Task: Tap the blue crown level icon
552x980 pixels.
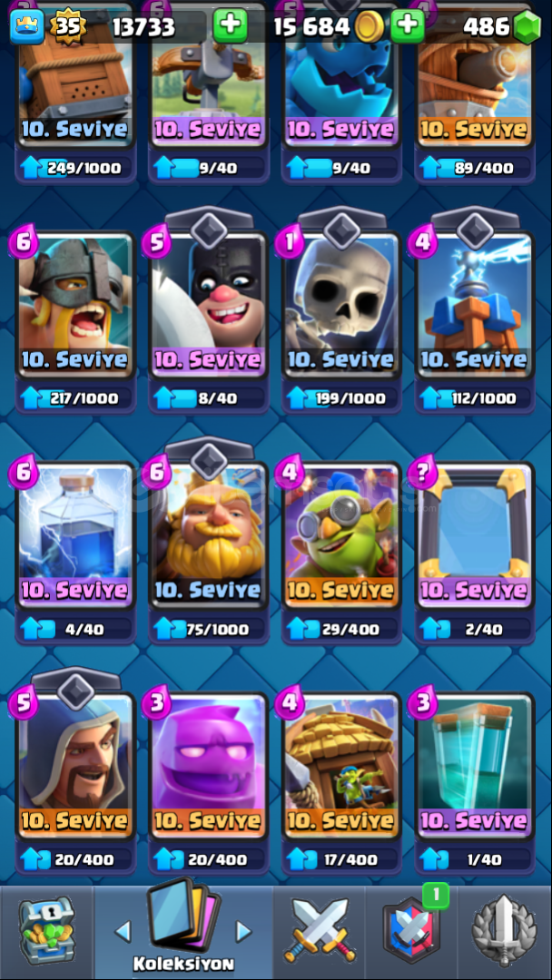Action: pyautogui.click(x=27, y=27)
